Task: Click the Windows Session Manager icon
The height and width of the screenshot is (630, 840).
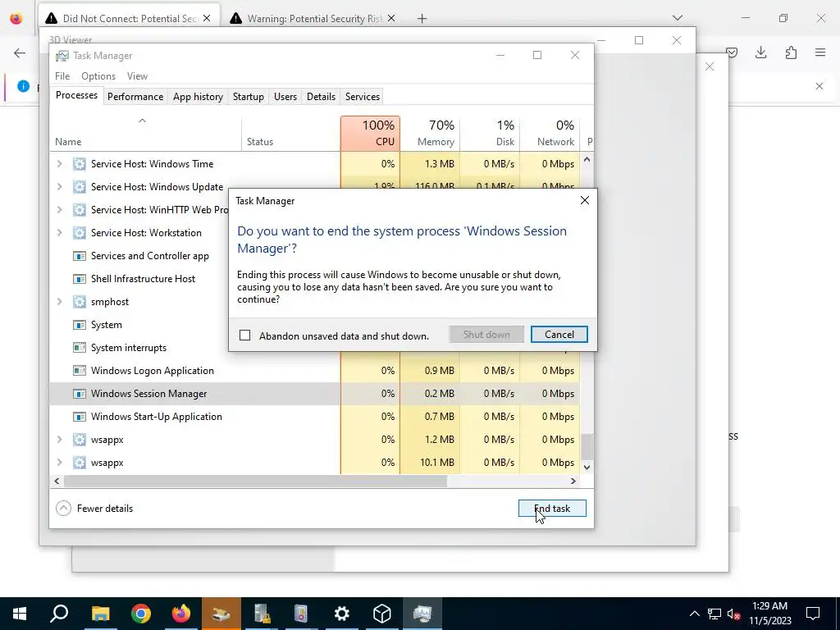Action: tap(80, 394)
